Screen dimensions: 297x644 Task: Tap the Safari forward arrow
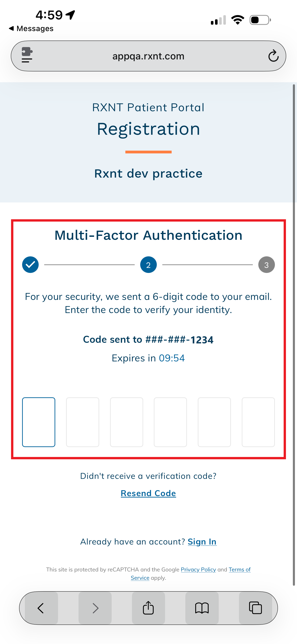95,608
